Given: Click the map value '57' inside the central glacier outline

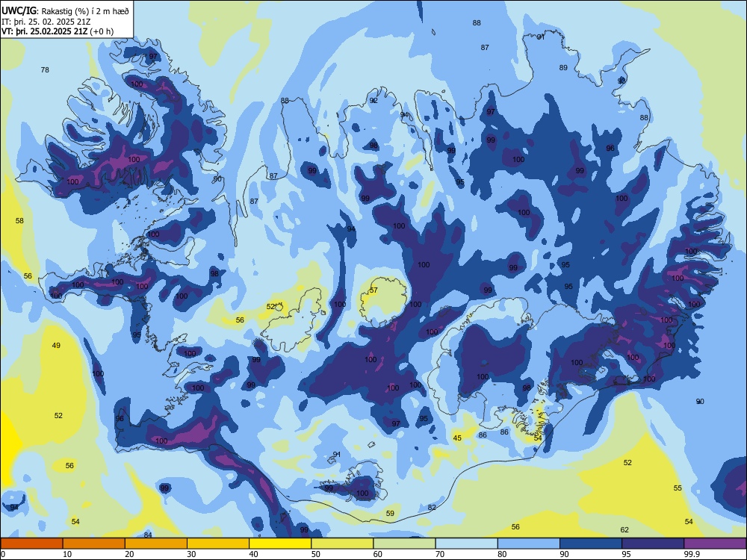Looking at the screenshot, I should click(x=373, y=290).
